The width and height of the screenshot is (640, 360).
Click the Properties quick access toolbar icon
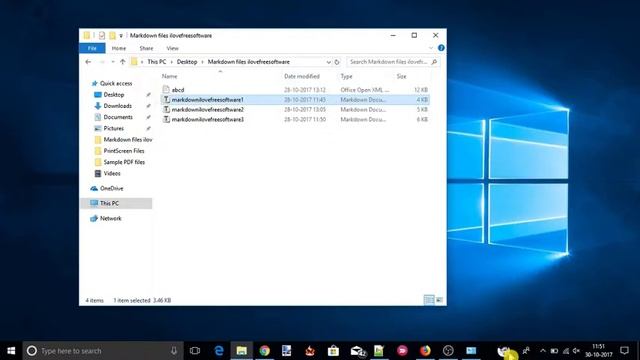102,36
